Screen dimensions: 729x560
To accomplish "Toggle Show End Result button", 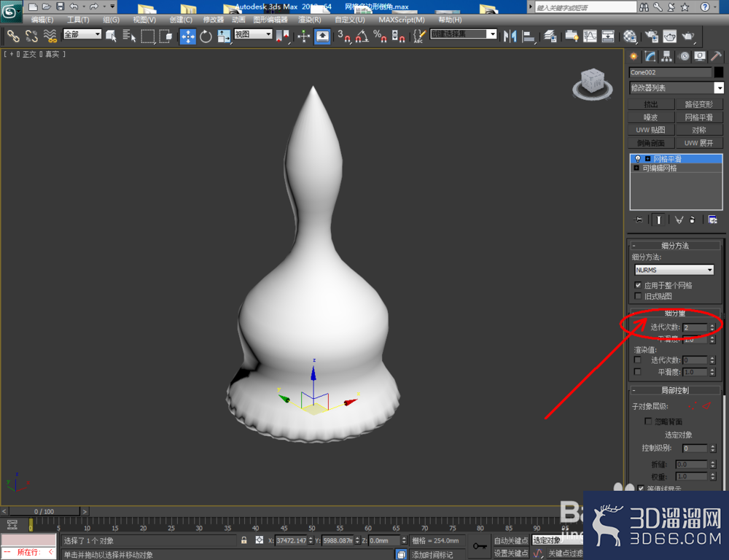I will coord(658,219).
